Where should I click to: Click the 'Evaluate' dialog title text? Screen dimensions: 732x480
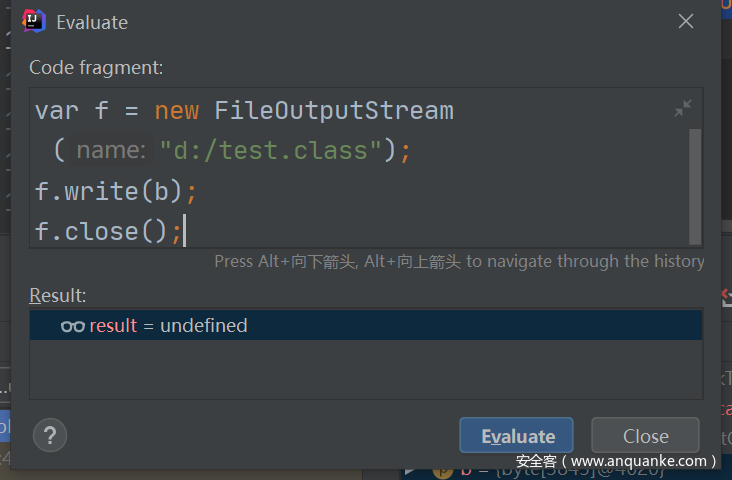[92, 22]
